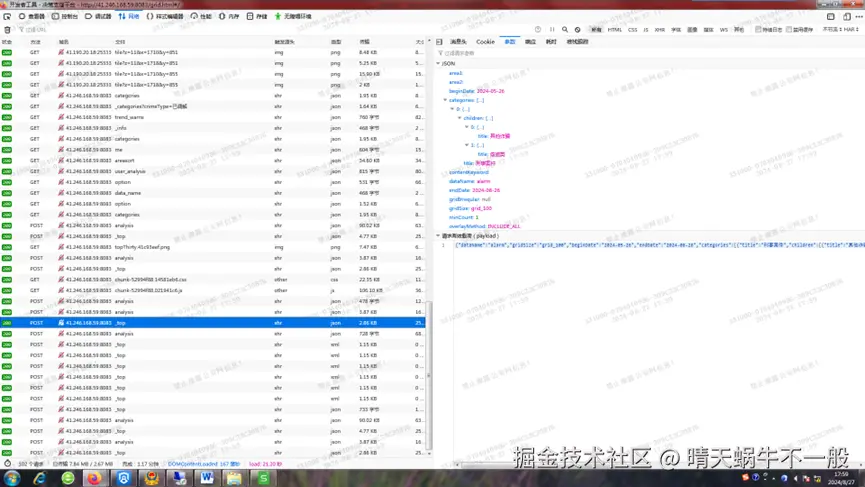Open the 样式编辑器 Style Editor panel

click(165, 17)
